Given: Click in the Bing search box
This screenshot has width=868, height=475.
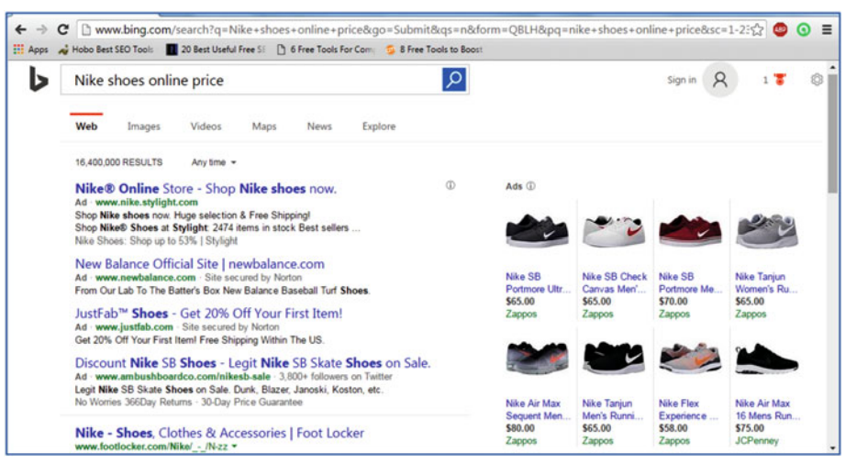Looking at the screenshot, I should (252, 80).
